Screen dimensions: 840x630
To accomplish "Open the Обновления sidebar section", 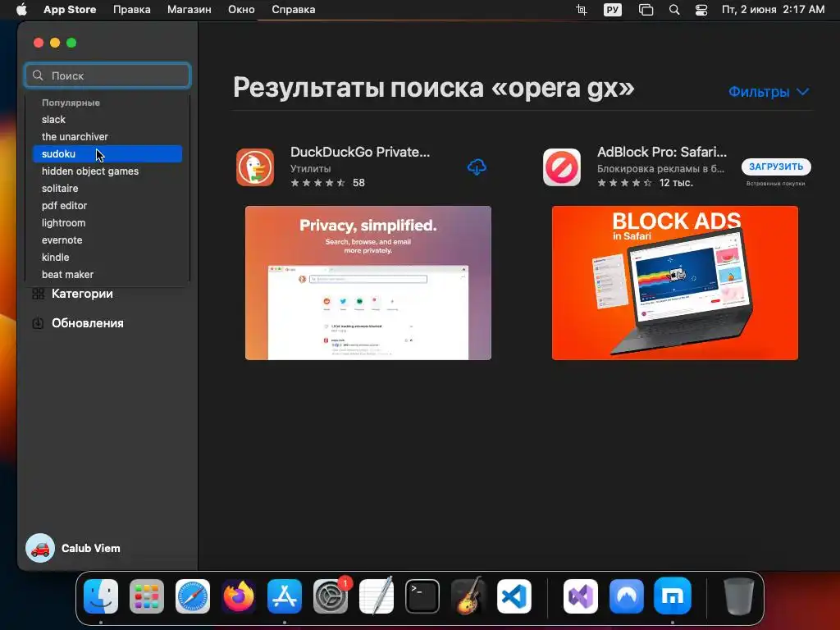I will pyautogui.click(x=87, y=323).
